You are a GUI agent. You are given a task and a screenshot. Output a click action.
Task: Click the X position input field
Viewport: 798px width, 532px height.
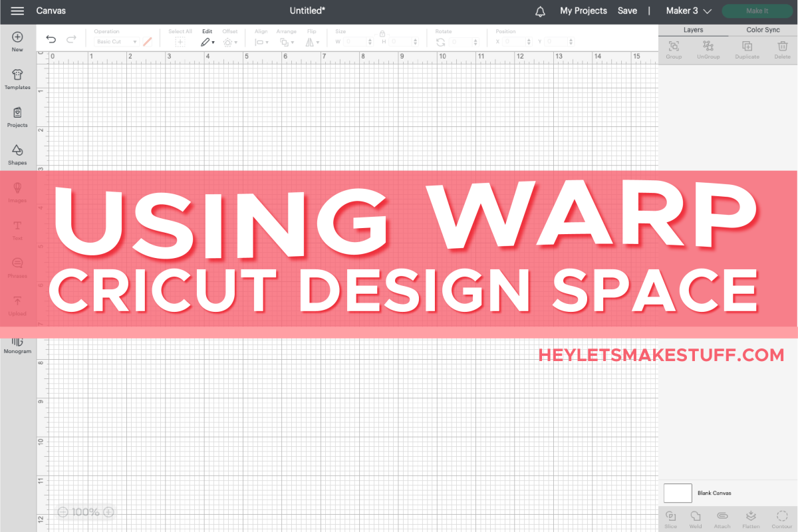point(518,41)
